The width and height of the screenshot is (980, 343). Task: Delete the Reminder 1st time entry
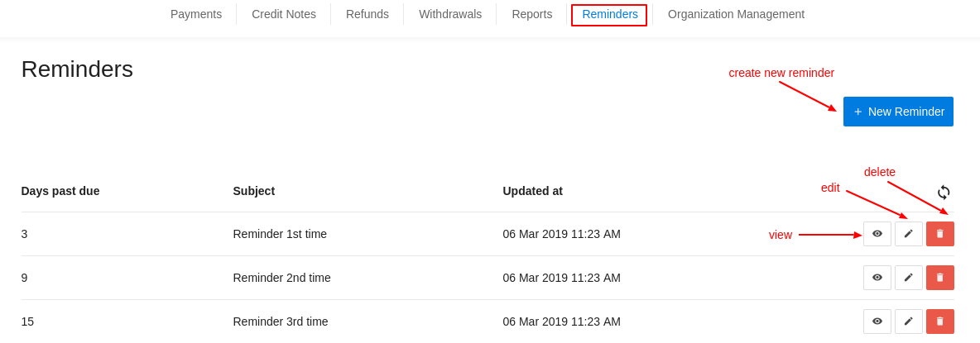[x=939, y=234]
